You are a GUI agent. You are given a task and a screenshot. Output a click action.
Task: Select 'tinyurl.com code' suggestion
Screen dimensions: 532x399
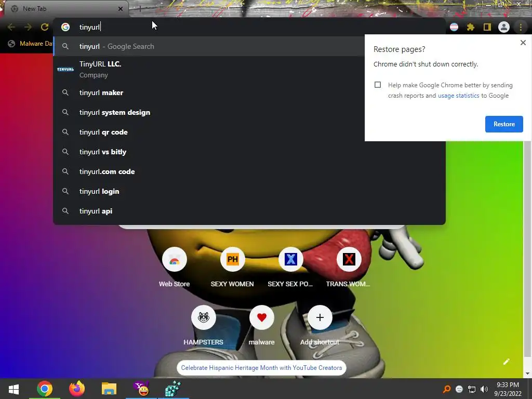[249, 171]
